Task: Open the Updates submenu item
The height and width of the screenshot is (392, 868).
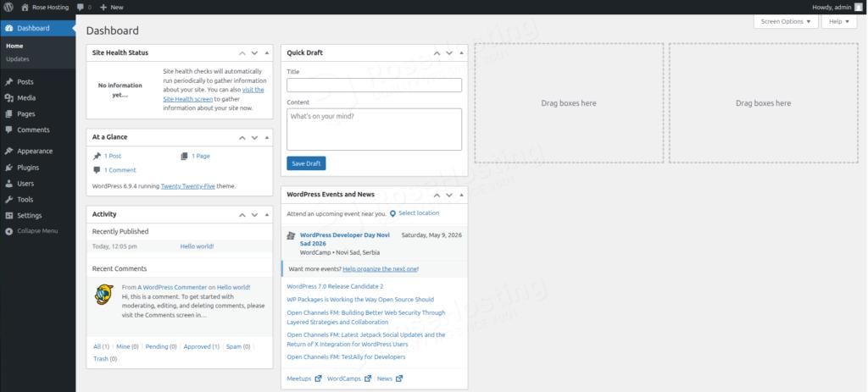Action: [x=18, y=58]
